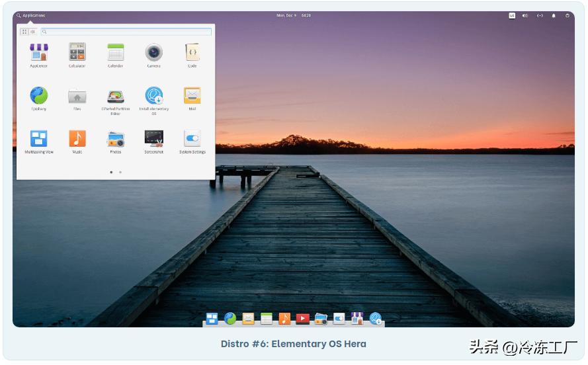Switch launcher to category view
Screen dimensions: 588x365
32,32
